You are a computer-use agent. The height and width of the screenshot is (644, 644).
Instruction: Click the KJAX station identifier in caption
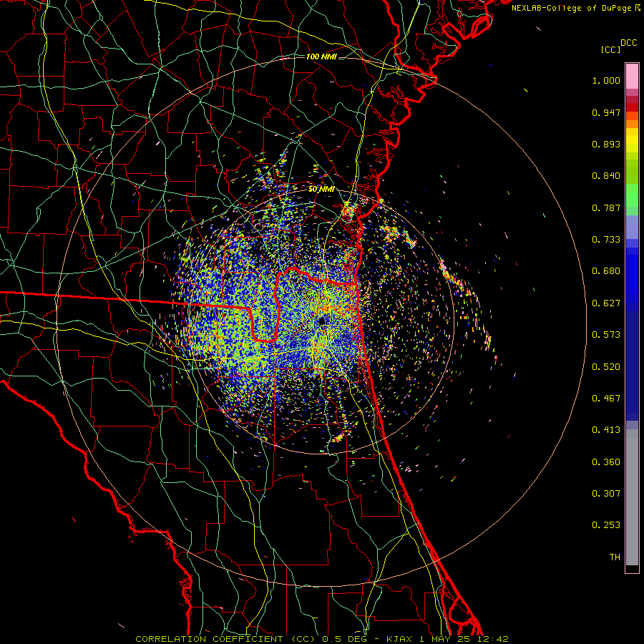pyautogui.click(x=401, y=639)
